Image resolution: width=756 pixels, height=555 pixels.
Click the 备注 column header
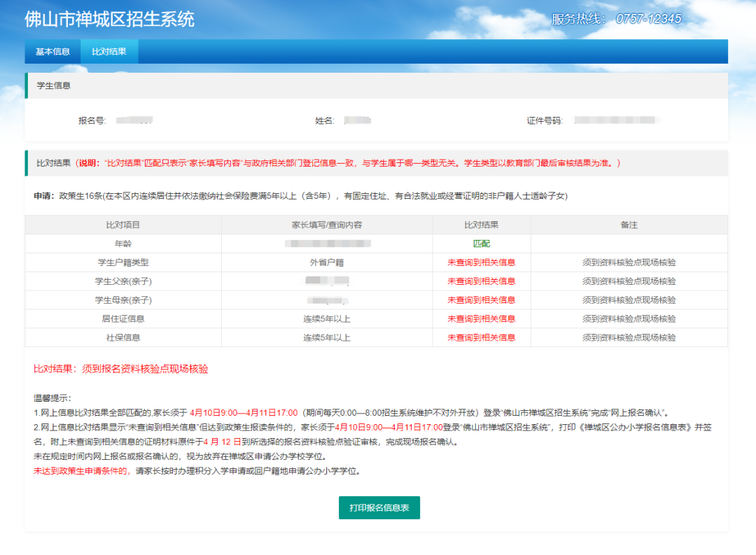tap(629, 225)
